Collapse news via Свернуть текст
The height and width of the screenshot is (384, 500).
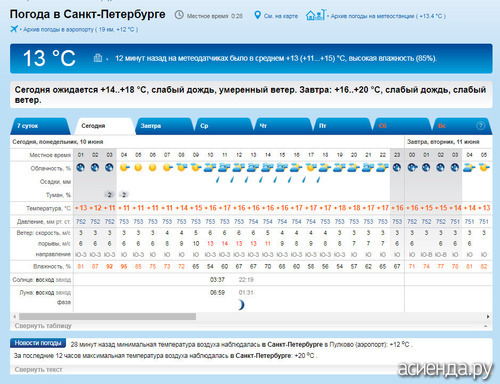click(38, 369)
